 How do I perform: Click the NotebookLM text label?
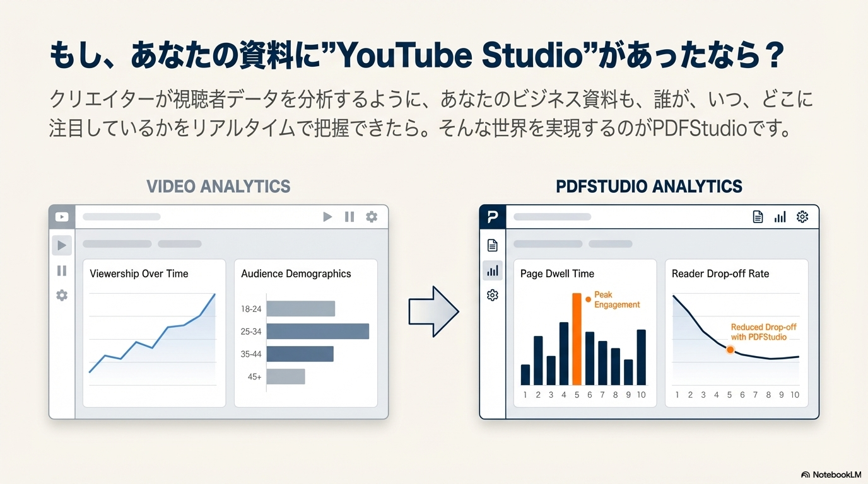pos(837,475)
